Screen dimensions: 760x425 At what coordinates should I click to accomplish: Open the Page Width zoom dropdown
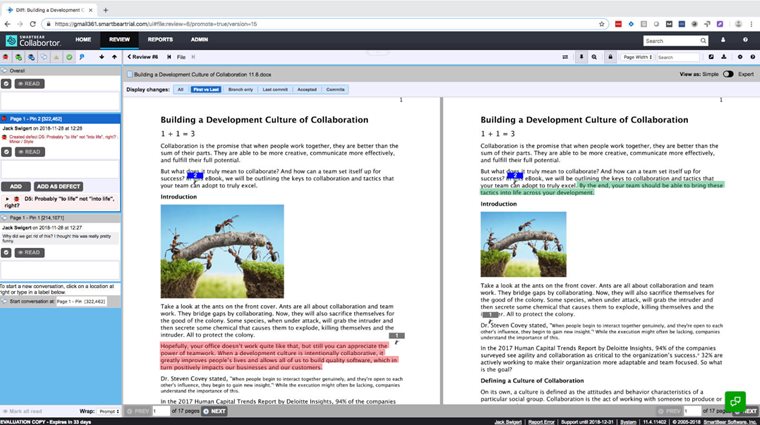pos(637,57)
